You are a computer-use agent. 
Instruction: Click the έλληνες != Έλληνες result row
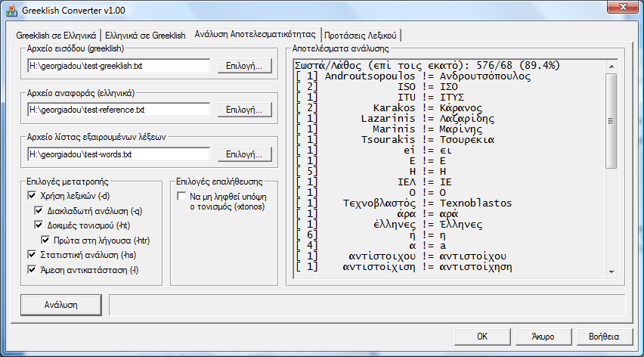[x=389, y=225]
